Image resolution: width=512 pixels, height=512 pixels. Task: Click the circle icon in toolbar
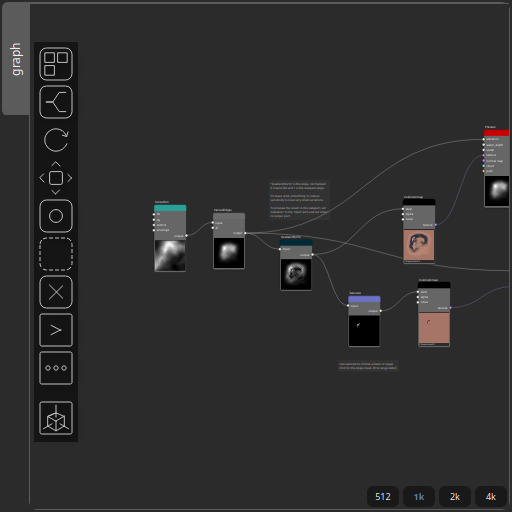click(56, 216)
